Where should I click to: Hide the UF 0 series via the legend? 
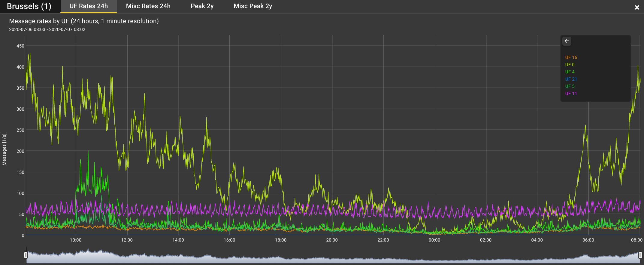click(570, 65)
